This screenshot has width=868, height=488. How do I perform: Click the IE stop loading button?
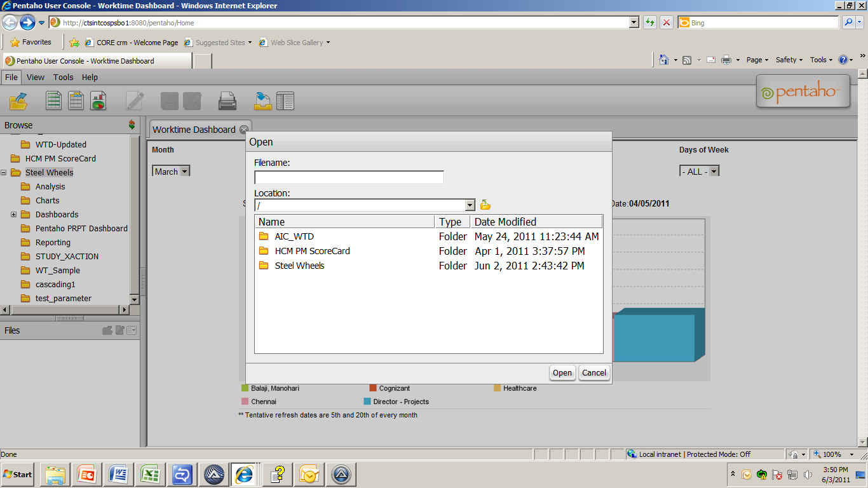click(667, 22)
